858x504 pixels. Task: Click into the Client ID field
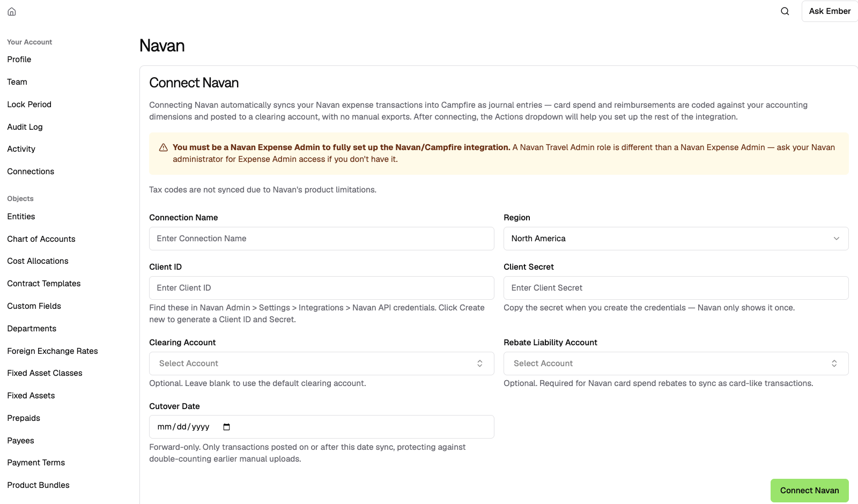[322, 288]
